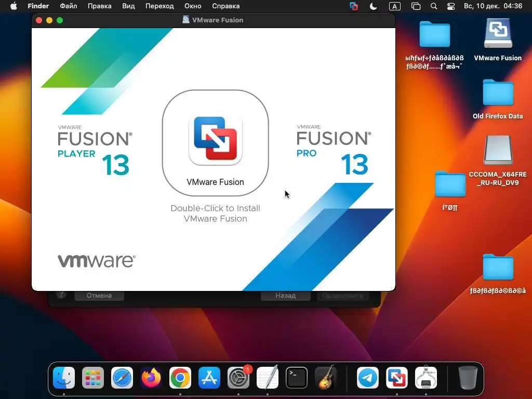Click Отмена button in background dialog
This screenshot has width=532, height=399.
[99, 296]
